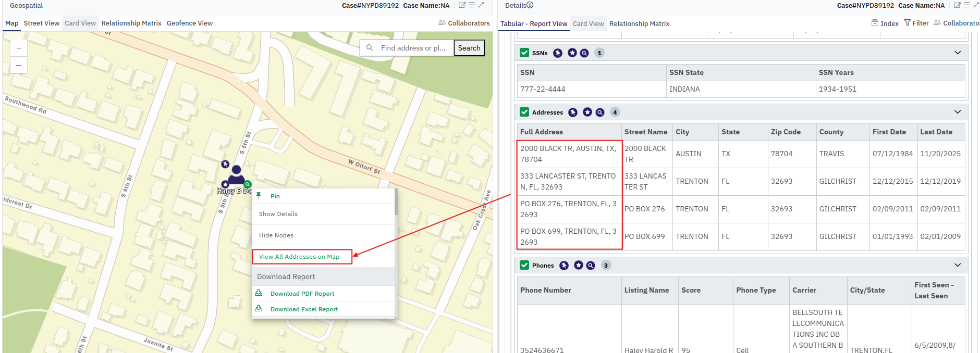This screenshot has height=353, width=980.
Task: Collapse the Phones section chevron
Action: pyautogui.click(x=957, y=265)
